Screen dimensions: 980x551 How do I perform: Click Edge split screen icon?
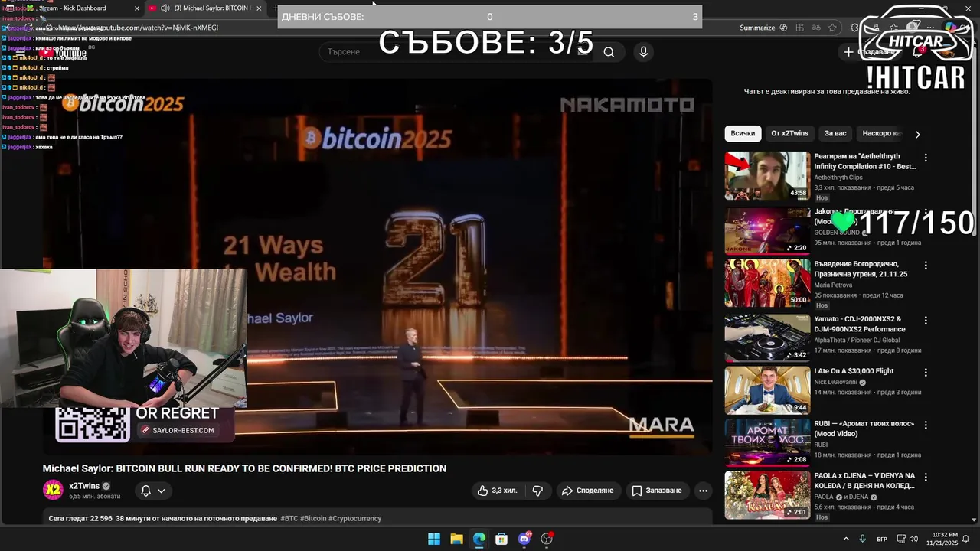[799, 28]
